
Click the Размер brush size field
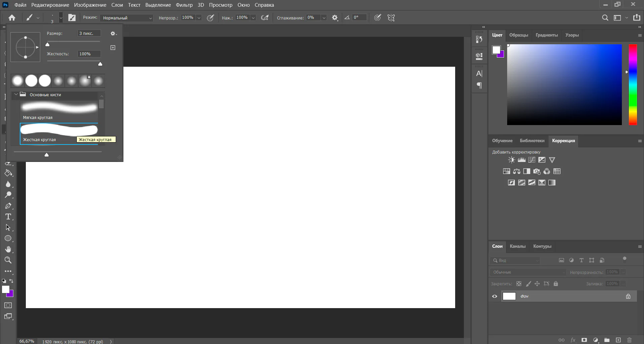point(89,34)
